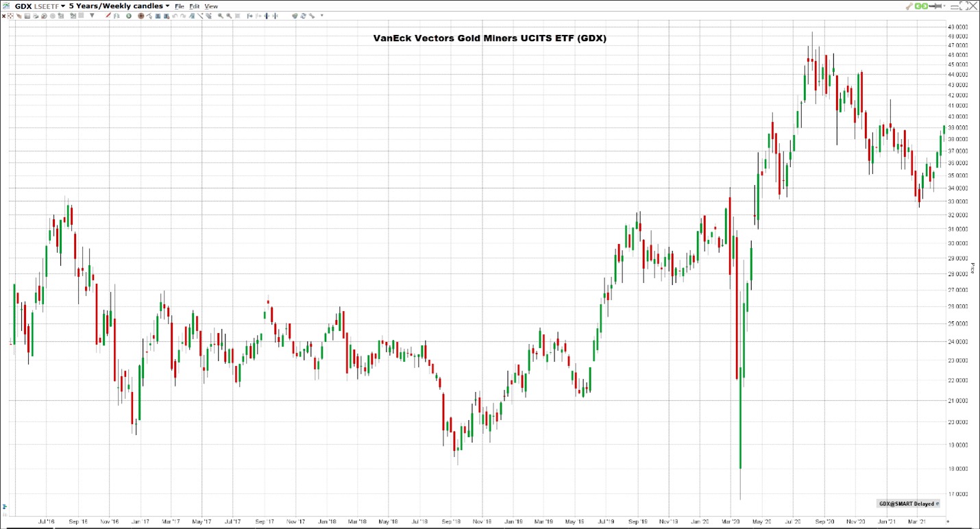Viewport: 980px width, 529px height.
Task: Click the "Mar '18" time axis label
Action: coord(357,522)
